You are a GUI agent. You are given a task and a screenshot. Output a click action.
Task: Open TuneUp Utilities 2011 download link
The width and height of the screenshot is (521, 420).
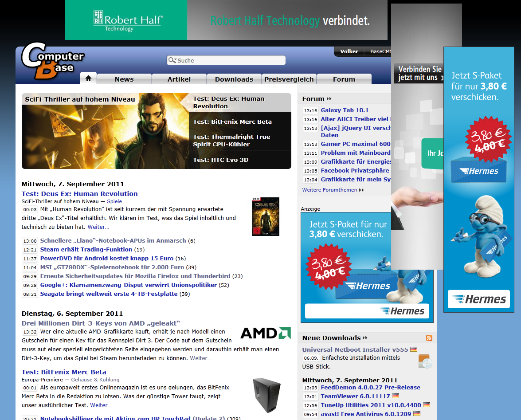371,405
